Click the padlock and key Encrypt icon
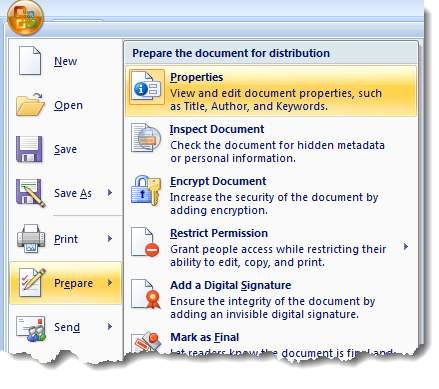The width and height of the screenshot is (439, 389). pos(146,190)
